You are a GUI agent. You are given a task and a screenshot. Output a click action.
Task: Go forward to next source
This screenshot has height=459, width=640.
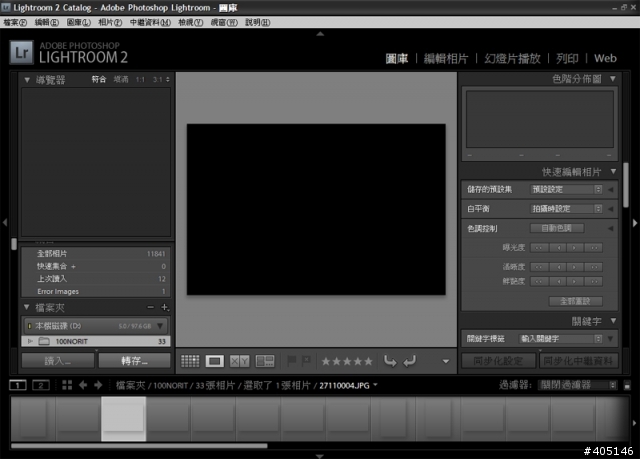click(x=98, y=385)
